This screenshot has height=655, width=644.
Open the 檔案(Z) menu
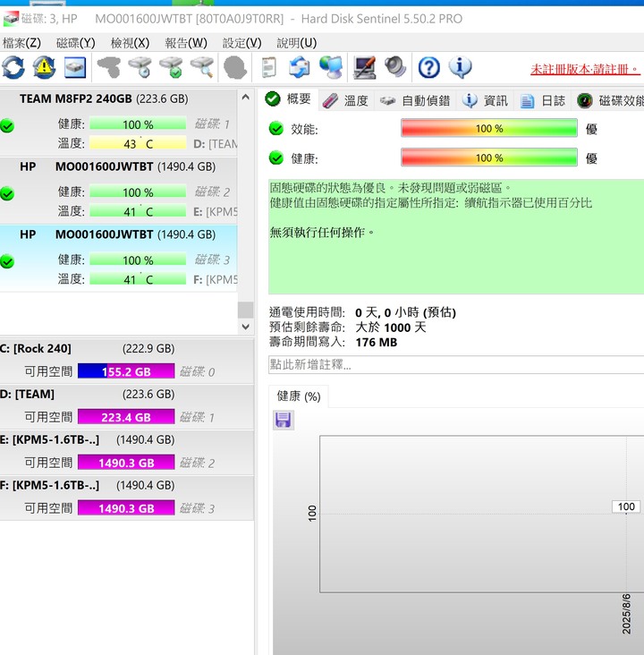click(21, 43)
